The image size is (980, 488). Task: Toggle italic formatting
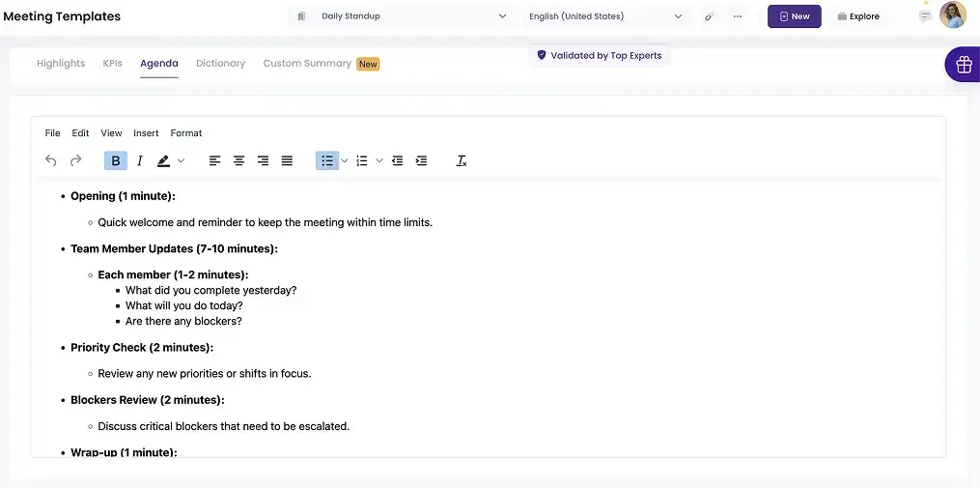(140, 161)
